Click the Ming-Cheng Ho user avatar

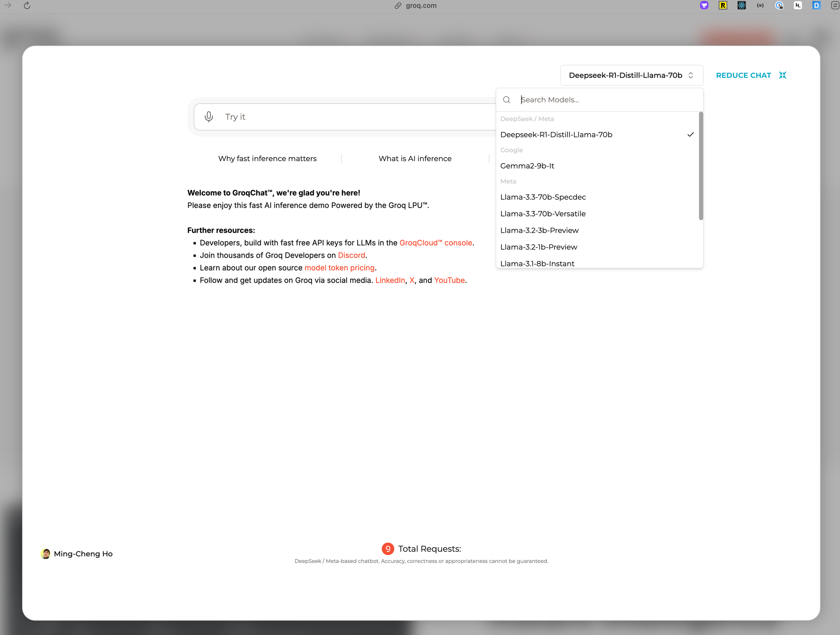[x=45, y=554]
